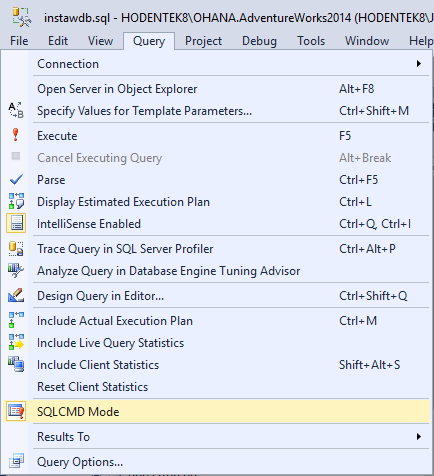Open the Debug menu
This screenshot has height=476, width=434.
(x=259, y=41)
